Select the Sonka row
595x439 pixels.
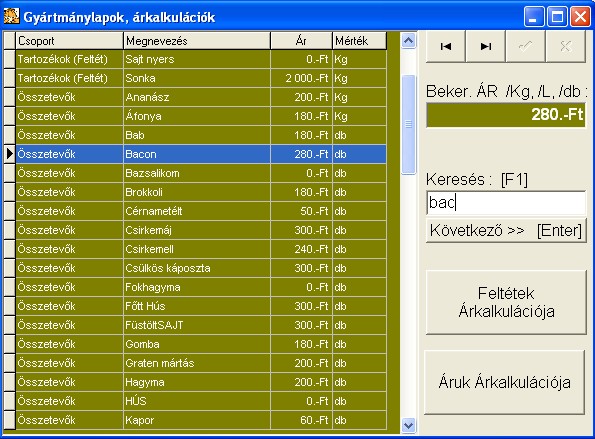(x=201, y=78)
